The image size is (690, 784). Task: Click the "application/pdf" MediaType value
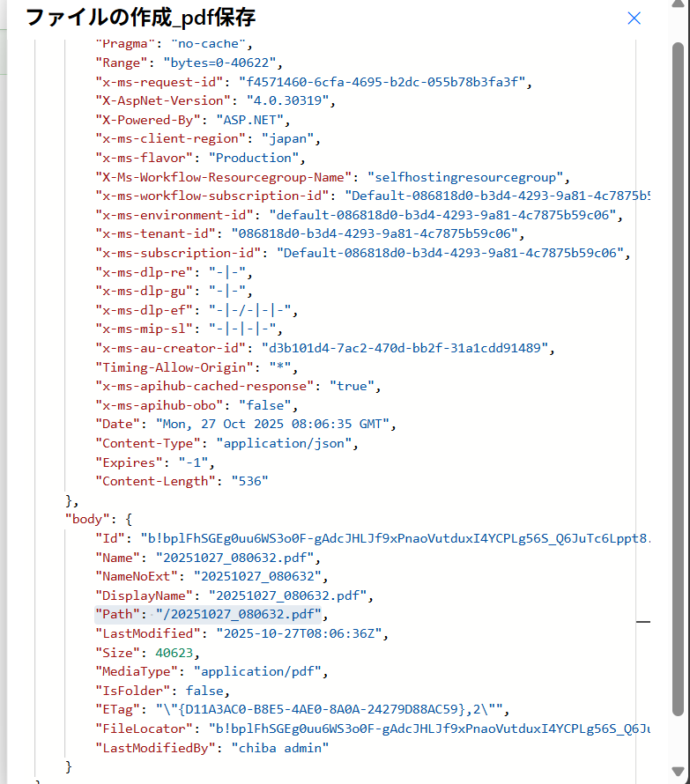click(260, 671)
